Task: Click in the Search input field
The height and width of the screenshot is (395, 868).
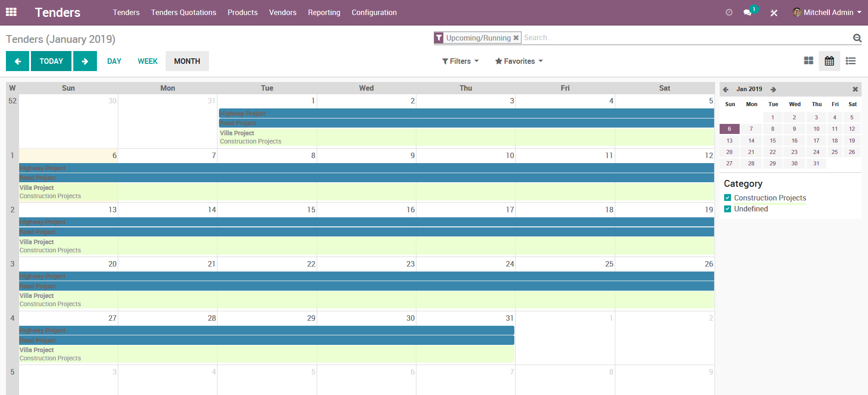Action: [683, 38]
